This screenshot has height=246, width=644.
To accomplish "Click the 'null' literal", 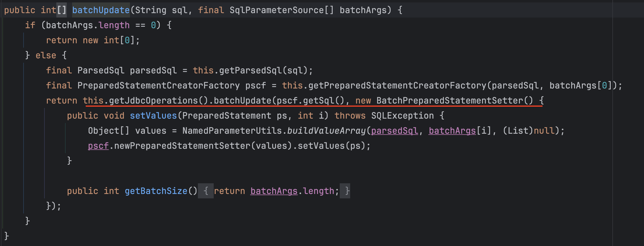I will coord(544,131).
